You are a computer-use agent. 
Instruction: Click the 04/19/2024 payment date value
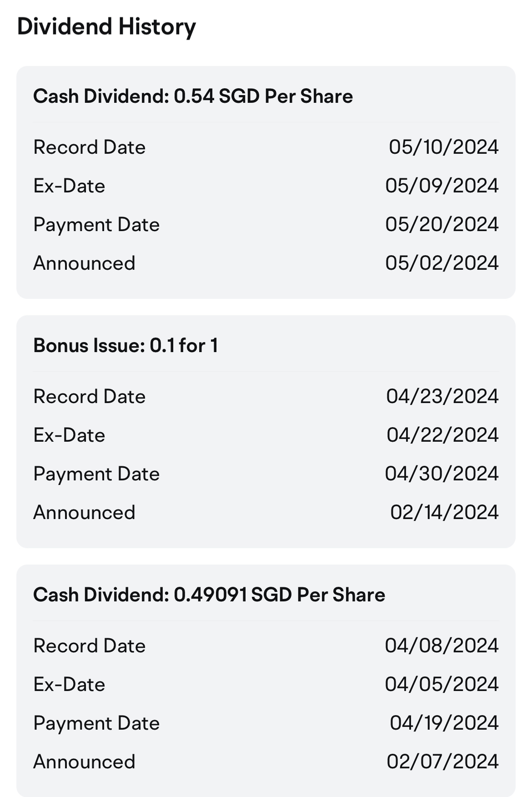(444, 723)
